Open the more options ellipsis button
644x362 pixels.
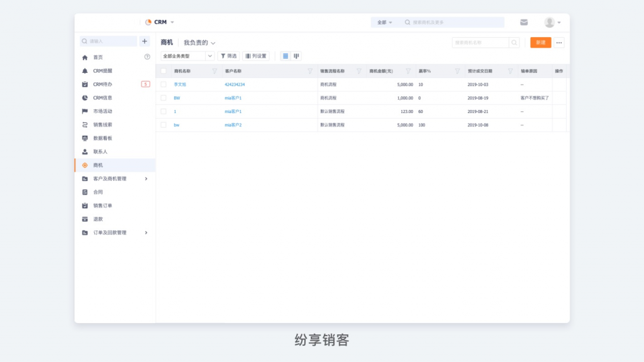click(559, 43)
